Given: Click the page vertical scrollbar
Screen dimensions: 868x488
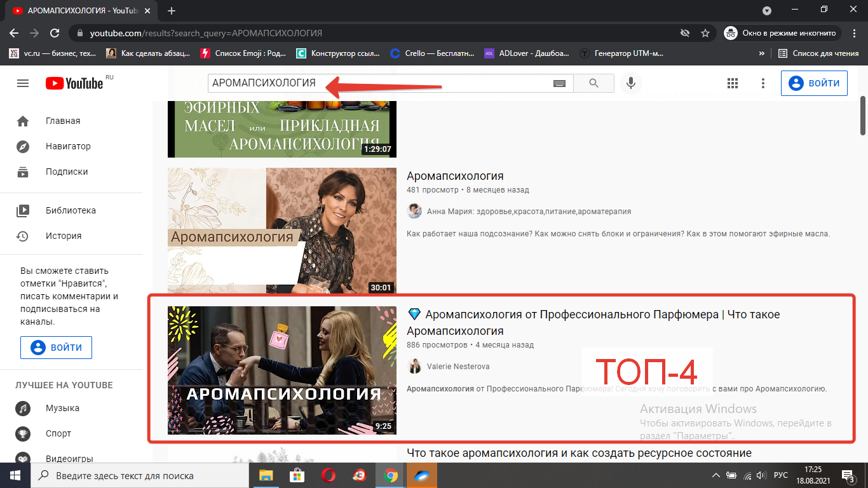Looking at the screenshot, I should (863, 115).
